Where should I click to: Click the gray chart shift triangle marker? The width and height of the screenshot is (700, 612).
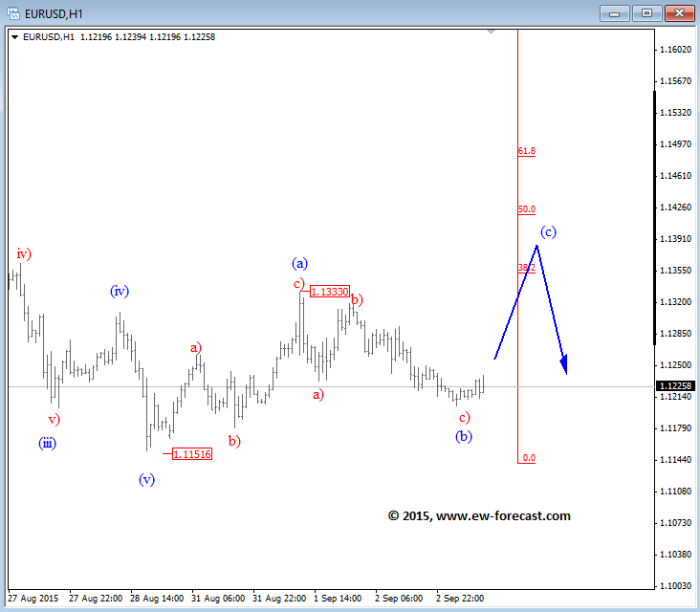(492, 33)
